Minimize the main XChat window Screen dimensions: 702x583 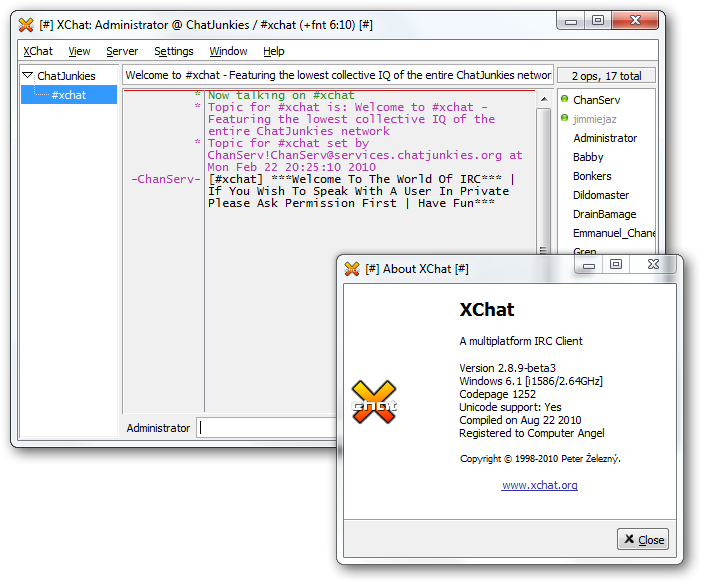(570, 21)
